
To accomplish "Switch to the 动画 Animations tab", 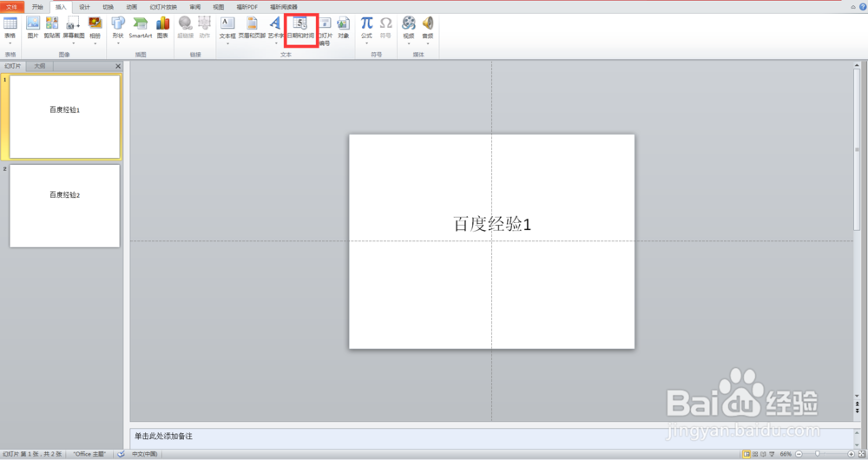I will (x=131, y=7).
